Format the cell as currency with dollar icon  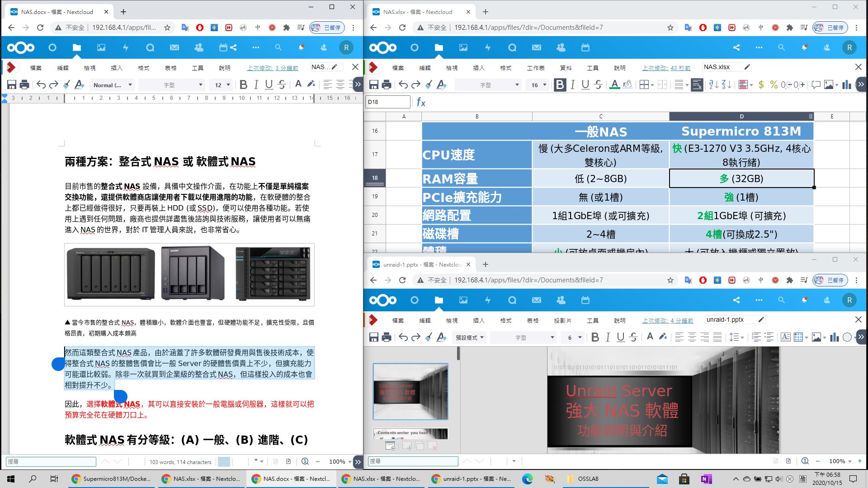coord(761,84)
